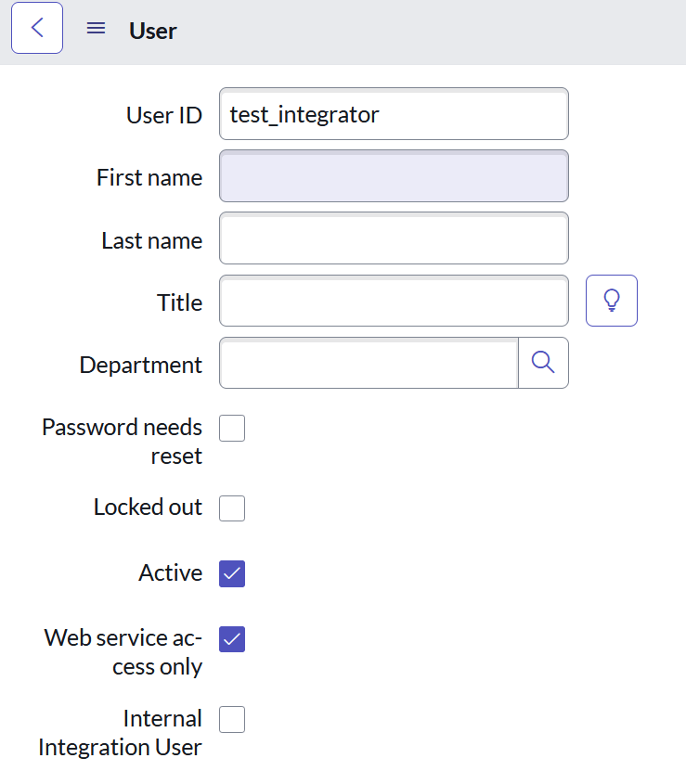Click the User form header title
Image resolution: width=686 pixels, height=784 pixels.
pos(153,31)
